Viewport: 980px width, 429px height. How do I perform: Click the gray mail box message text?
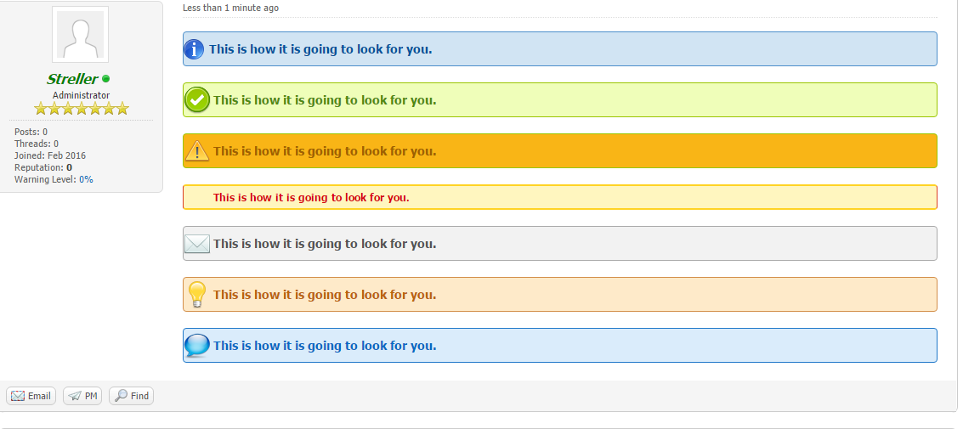[x=325, y=244]
